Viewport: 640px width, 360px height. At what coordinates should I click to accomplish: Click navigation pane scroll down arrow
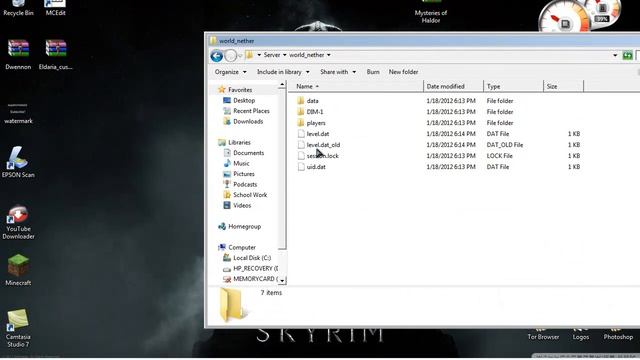tap(282, 280)
